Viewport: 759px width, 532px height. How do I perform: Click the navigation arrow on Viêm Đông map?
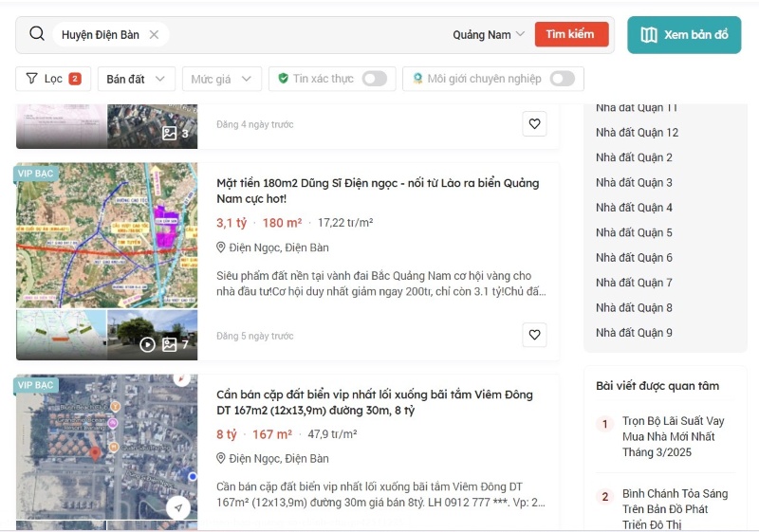click(x=178, y=508)
